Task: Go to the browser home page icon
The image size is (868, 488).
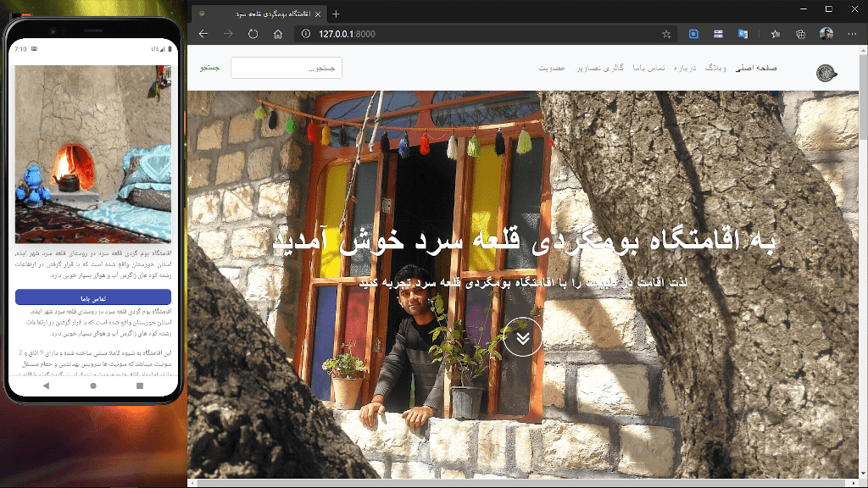Action: click(277, 34)
